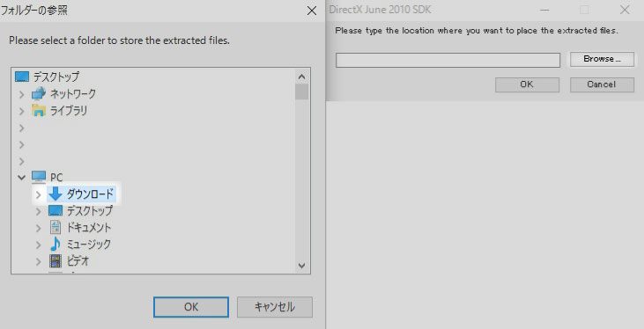Expand the ダウンロード tree node
The height and width of the screenshot is (329, 644).
(x=39, y=194)
